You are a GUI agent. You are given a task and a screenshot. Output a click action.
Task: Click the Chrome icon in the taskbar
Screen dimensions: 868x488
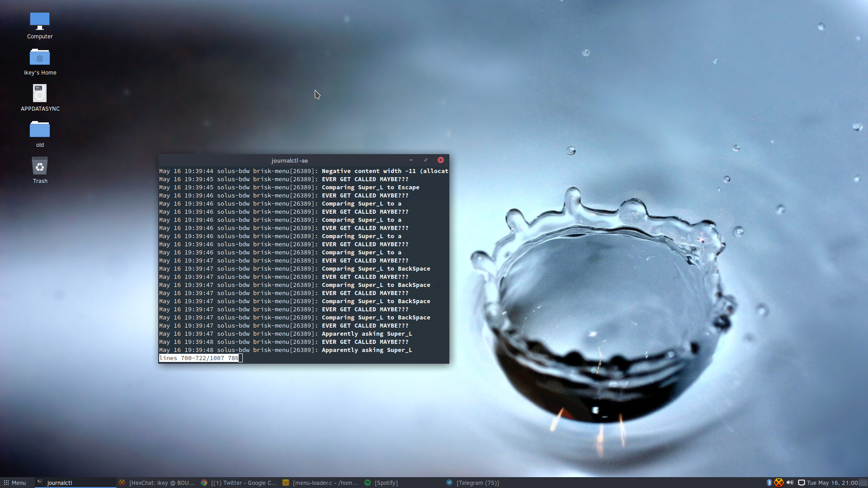[x=204, y=483]
